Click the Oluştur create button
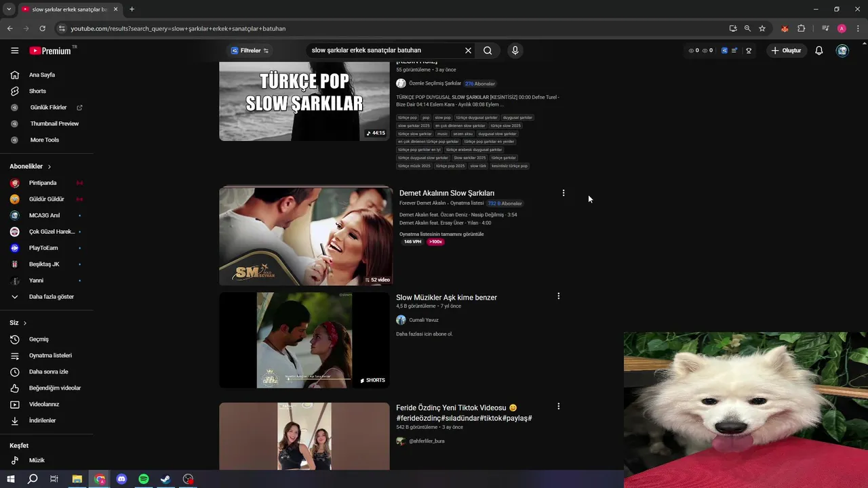Screen dimensions: 868x488 point(787,50)
